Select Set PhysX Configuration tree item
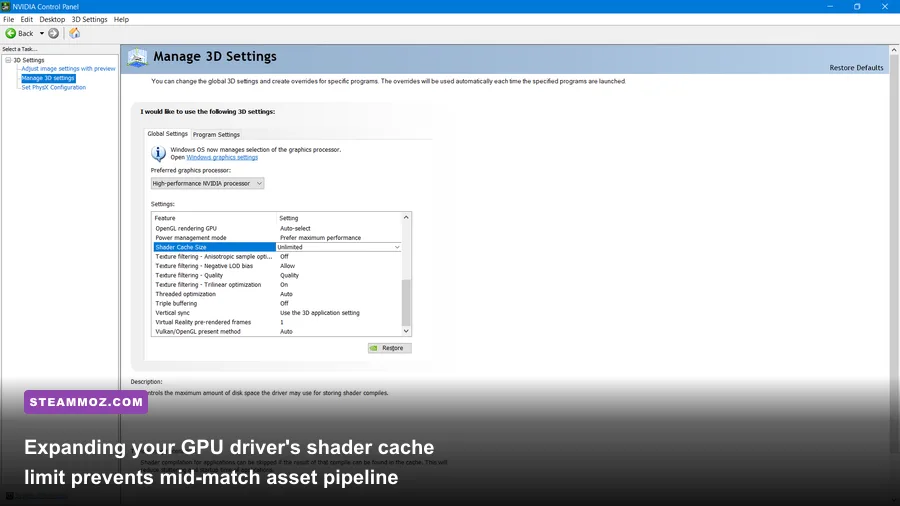The image size is (900, 506). 54,87
